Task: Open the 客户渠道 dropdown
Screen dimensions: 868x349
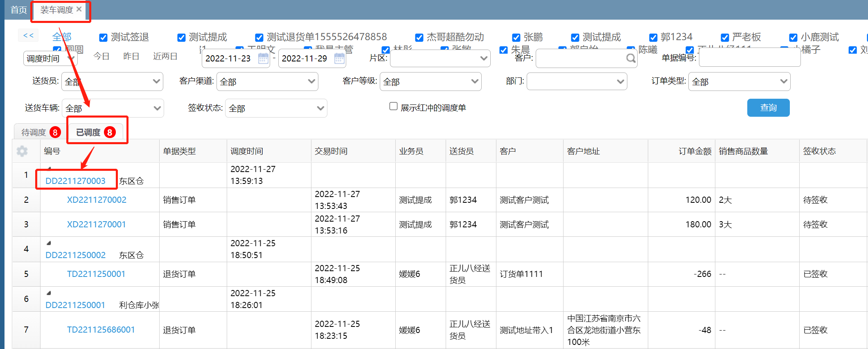Action: (267, 82)
